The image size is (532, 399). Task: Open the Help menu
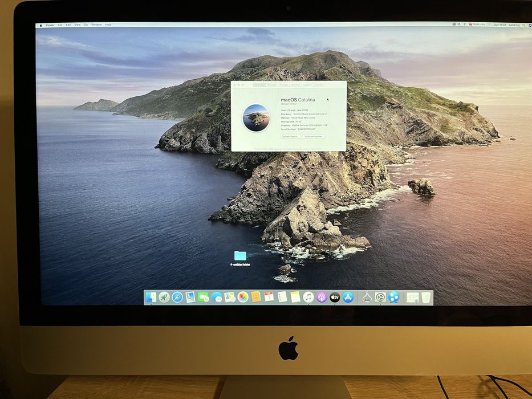pyautogui.click(x=108, y=25)
